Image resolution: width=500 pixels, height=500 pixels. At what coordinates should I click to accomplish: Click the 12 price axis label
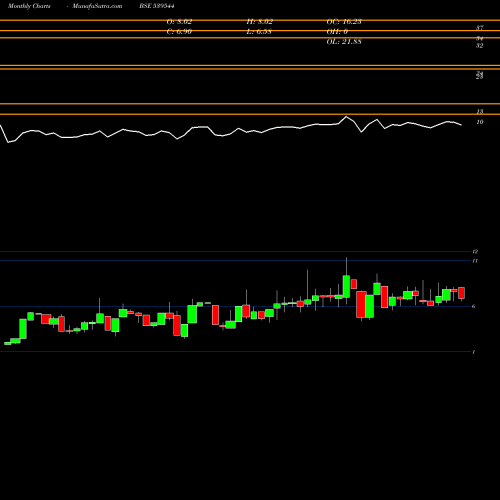click(475, 252)
